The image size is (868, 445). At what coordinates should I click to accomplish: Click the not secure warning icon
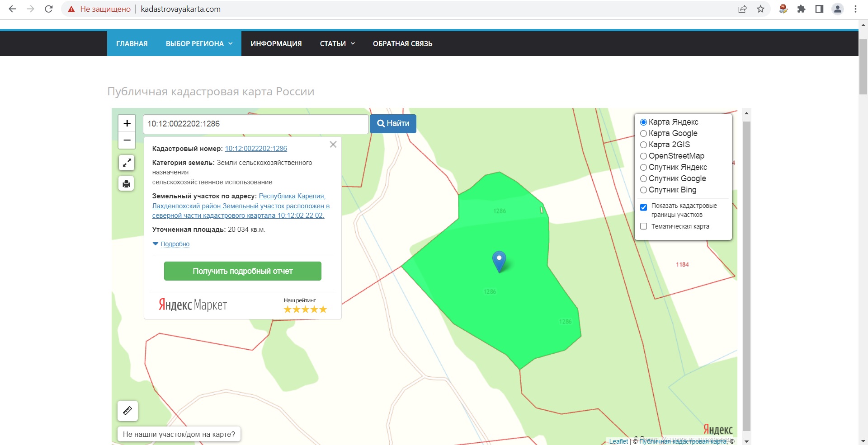click(71, 9)
